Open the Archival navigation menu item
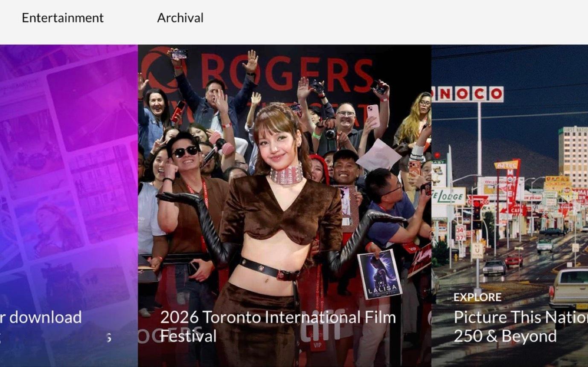The width and height of the screenshot is (588, 367). pyautogui.click(x=180, y=18)
